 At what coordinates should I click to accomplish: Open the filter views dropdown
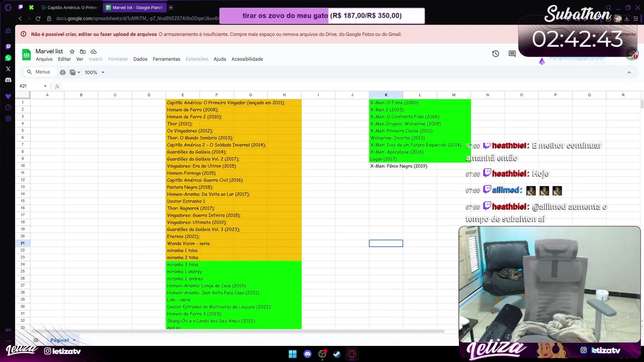tap(75, 72)
